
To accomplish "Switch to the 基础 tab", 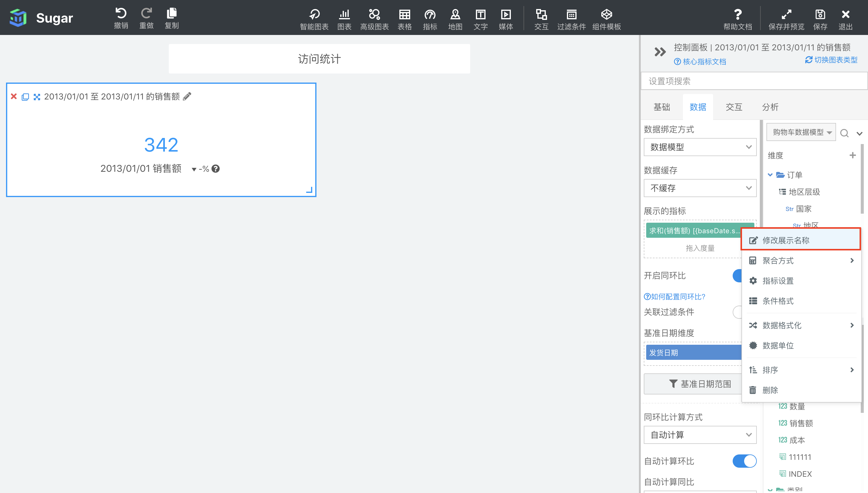I will (x=662, y=107).
